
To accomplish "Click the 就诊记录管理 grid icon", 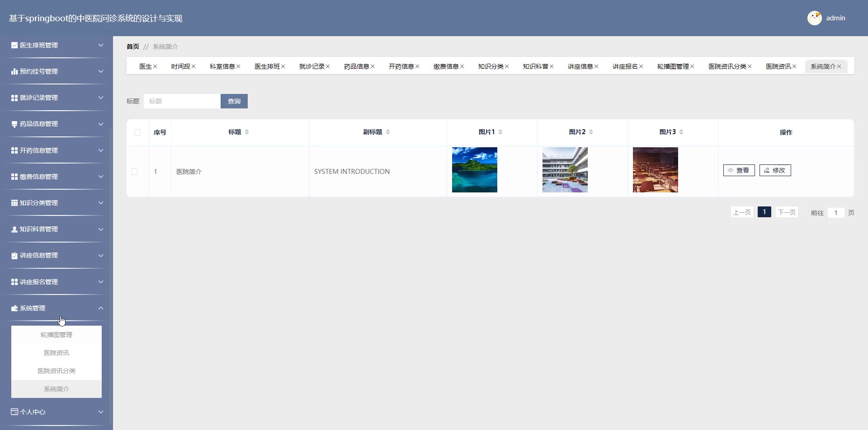I will [14, 98].
